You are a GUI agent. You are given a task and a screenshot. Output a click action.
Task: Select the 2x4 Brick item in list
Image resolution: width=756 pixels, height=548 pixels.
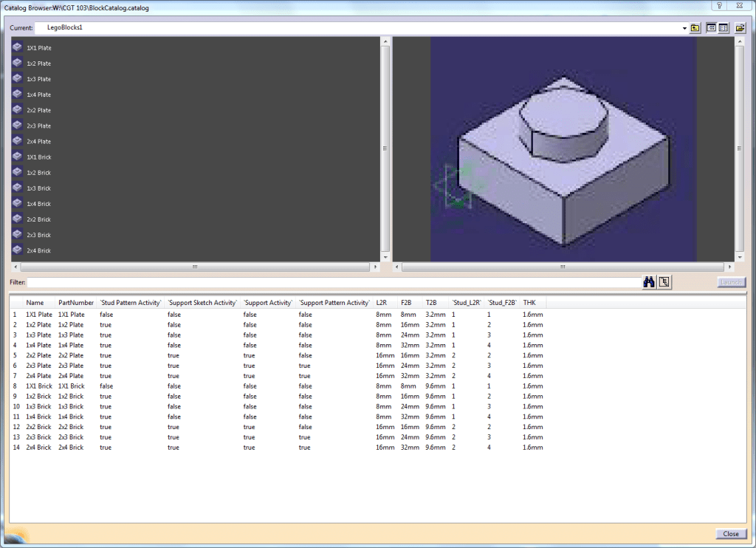(x=38, y=251)
